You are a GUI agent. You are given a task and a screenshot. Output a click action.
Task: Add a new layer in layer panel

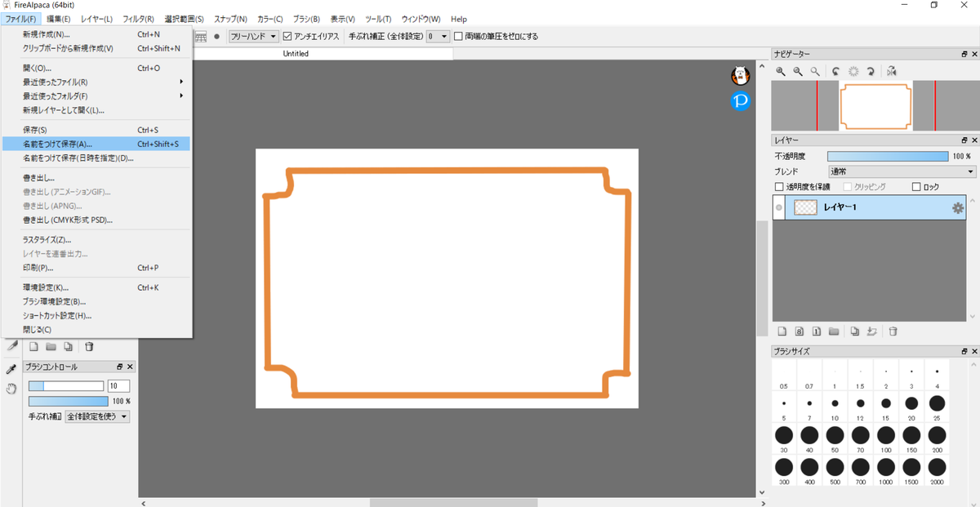click(x=782, y=331)
